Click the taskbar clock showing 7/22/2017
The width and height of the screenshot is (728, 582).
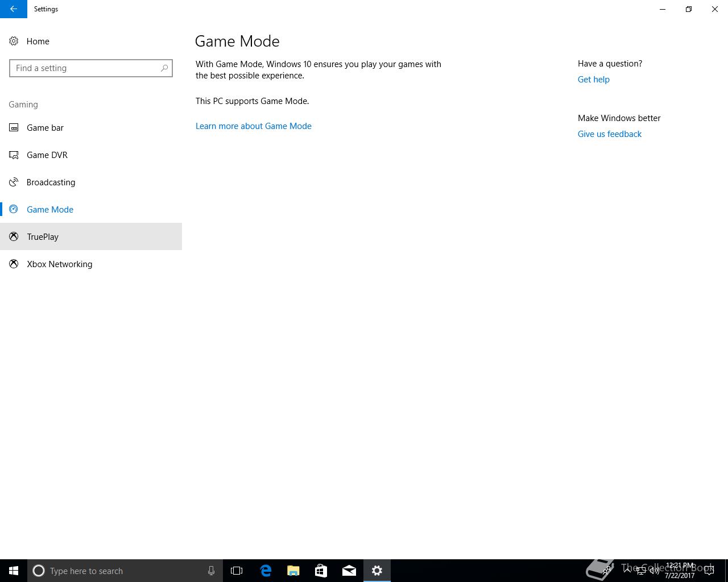(x=680, y=571)
